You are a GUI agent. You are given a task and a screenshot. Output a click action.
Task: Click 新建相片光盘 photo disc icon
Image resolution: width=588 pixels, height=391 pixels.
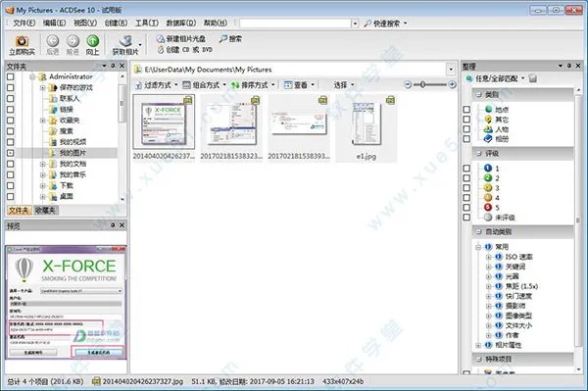pos(161,38)
